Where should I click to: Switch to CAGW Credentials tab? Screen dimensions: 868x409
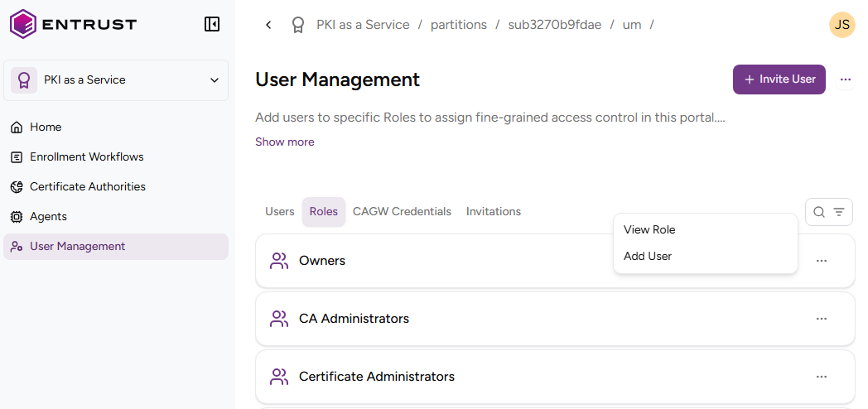pyautogui.click(x=402, y=212)
